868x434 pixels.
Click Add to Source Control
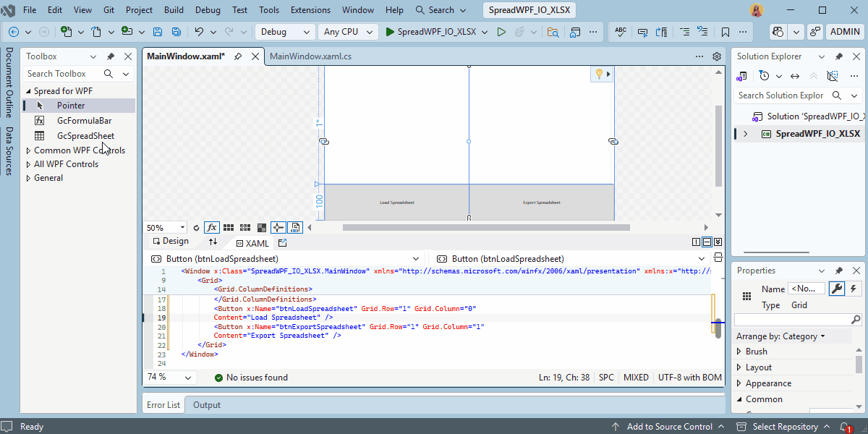(668, 427)
